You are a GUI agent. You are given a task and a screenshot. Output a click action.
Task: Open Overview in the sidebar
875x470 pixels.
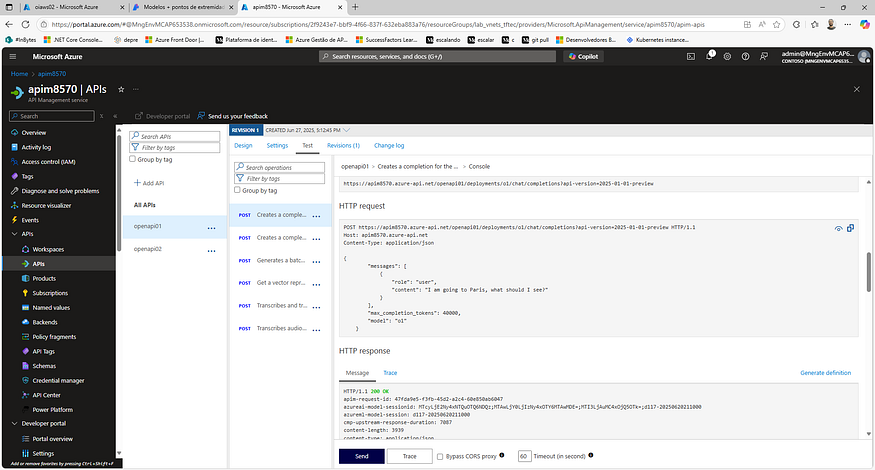[x=33, y=133]
